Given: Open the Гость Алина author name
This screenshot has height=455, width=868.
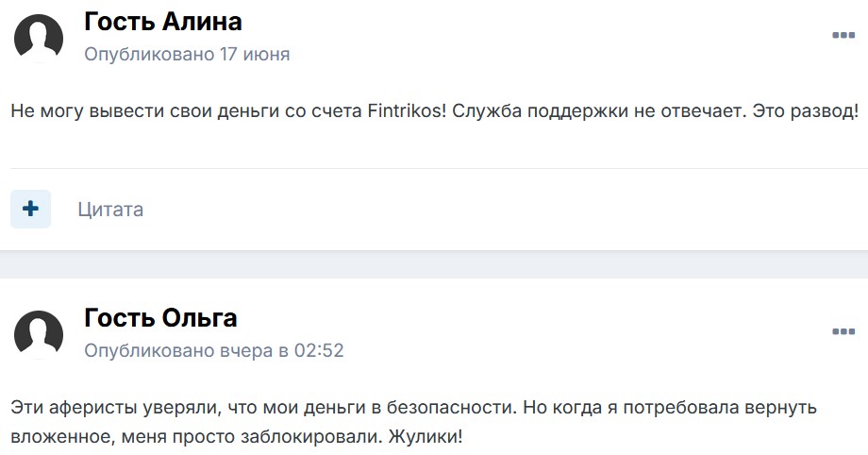Looking at the screenshot, I should tap(162, 22).
